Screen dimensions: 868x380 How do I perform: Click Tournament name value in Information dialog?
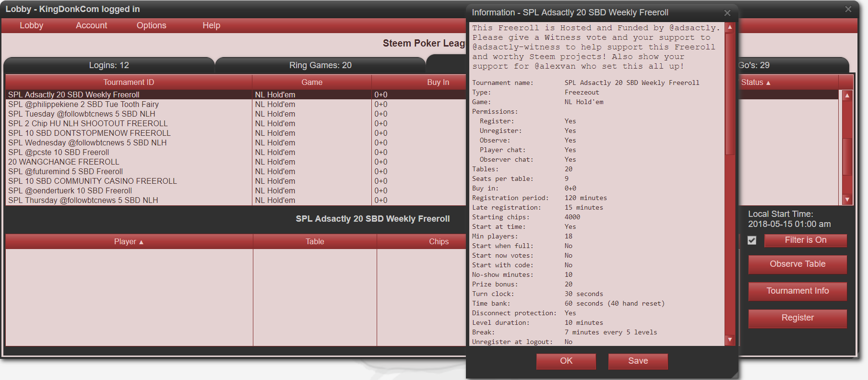click(x=632, y=83)
